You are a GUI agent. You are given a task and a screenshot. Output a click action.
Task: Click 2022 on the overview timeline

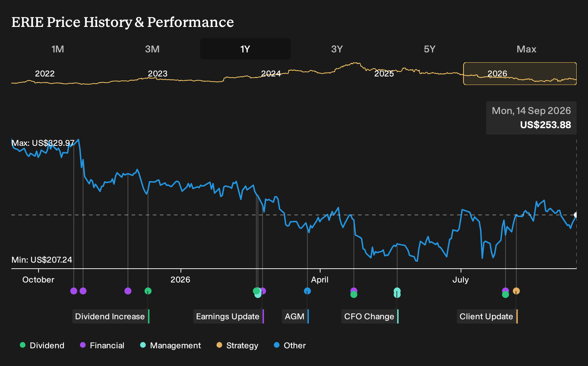(45, 74)
